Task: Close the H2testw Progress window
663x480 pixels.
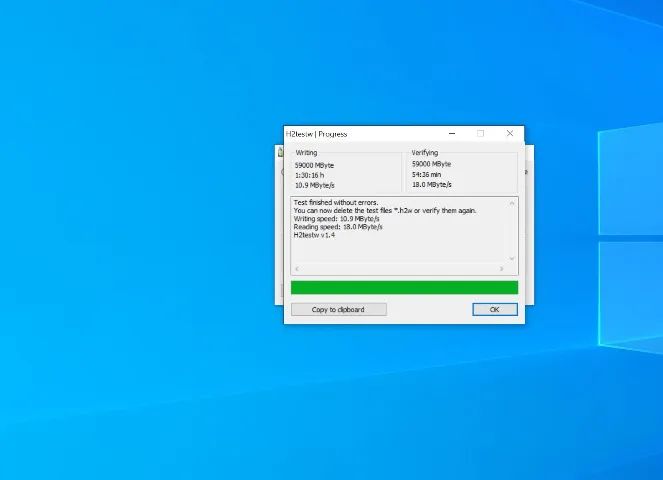Action: pyautogui.click(x=510, y=134)
